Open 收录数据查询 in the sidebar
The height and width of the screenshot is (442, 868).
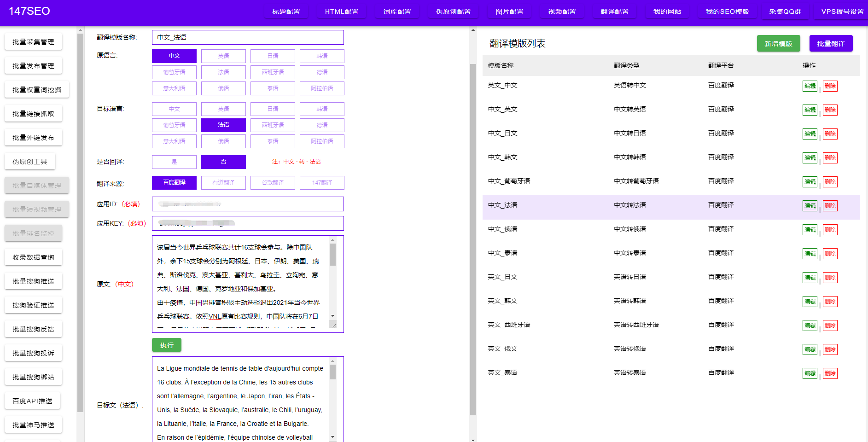coord(33,257)
